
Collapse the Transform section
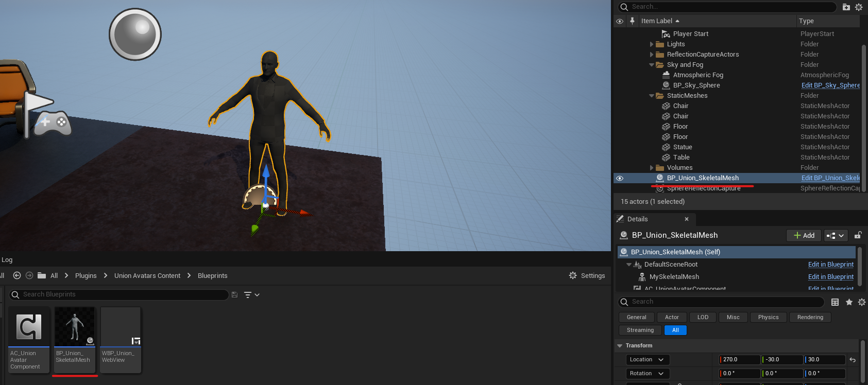[x=620, y=346]
